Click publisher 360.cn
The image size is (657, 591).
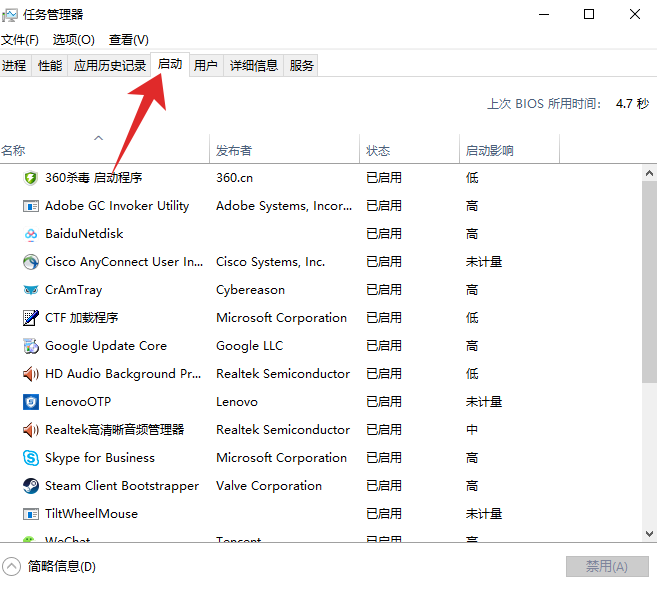[x=235, y=178]
